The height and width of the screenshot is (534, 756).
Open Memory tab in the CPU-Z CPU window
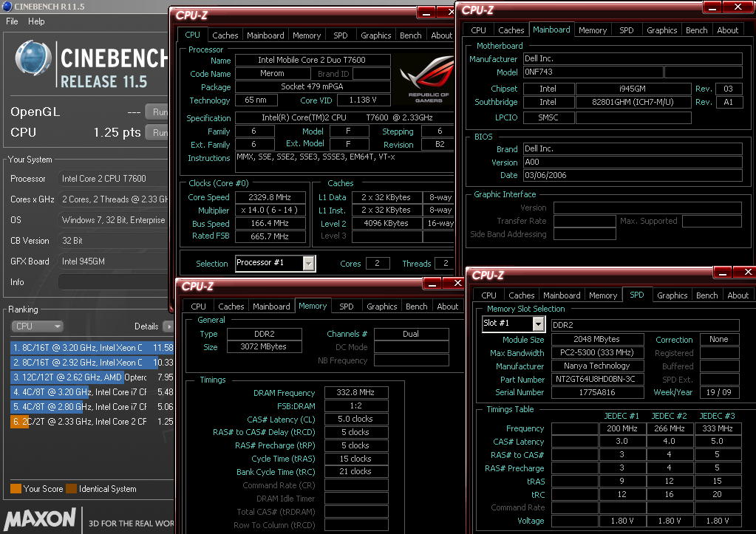[x=307, y=35]
